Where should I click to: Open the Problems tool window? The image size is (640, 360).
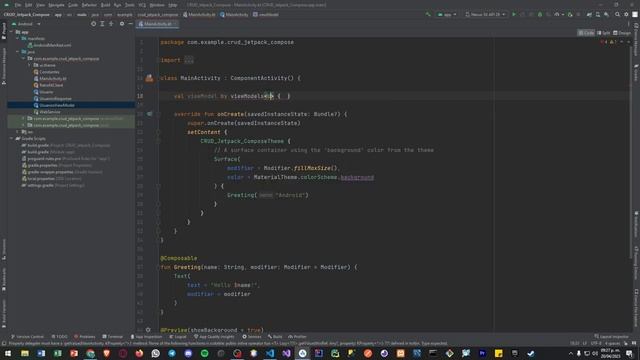pyautogui.click(x=84, y=337)
